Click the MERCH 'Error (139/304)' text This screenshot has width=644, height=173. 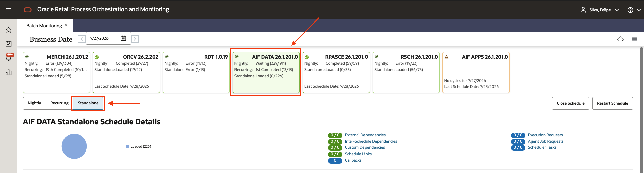(59, 63)
